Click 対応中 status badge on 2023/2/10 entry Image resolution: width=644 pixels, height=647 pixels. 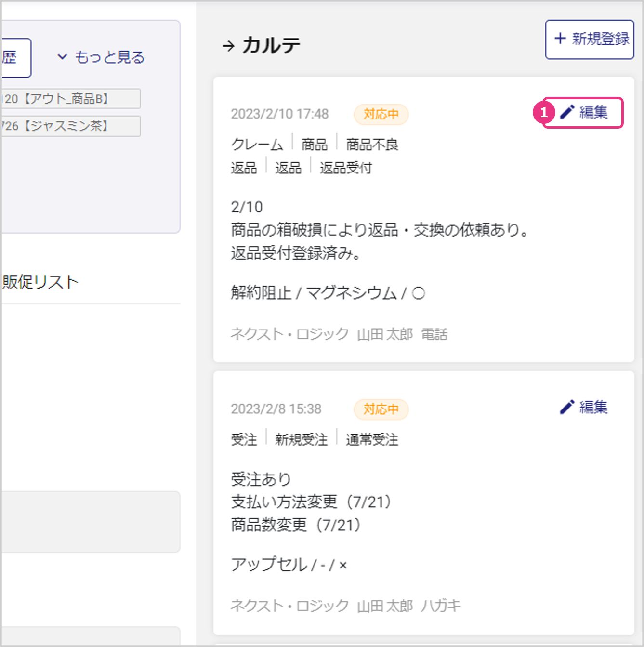[x=381, y=115]
